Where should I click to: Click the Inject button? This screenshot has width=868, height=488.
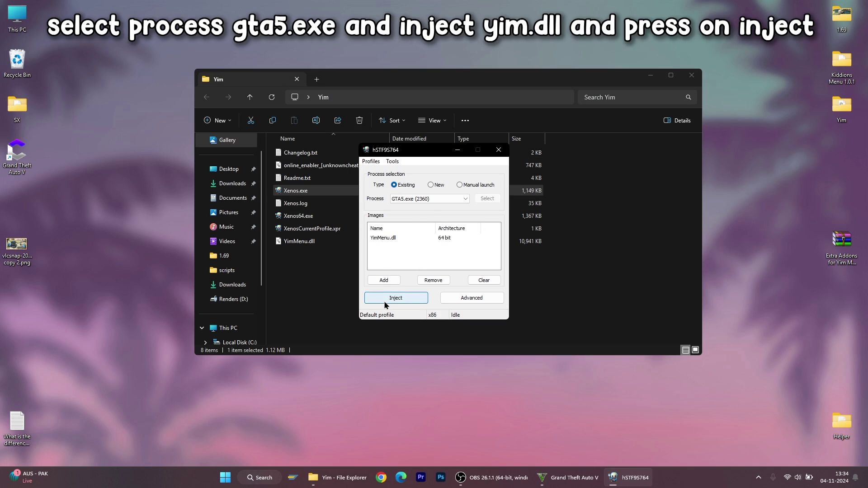pyautogui.click(x=396, y=298)
